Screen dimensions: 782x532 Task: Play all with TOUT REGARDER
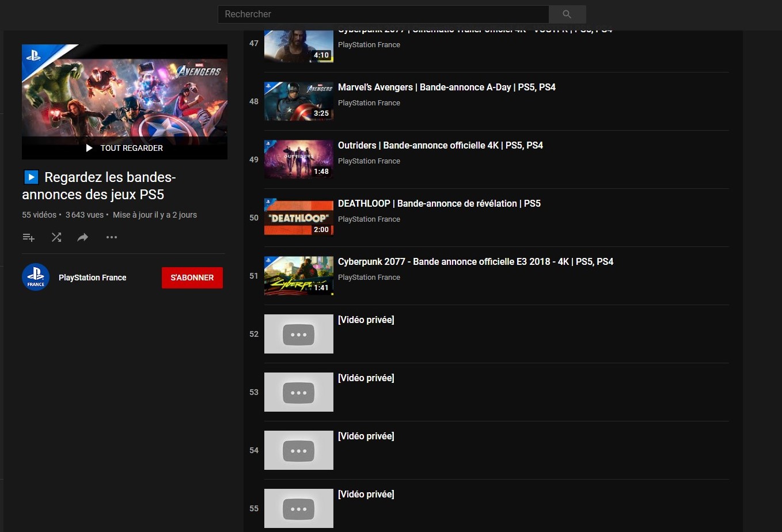124,148
